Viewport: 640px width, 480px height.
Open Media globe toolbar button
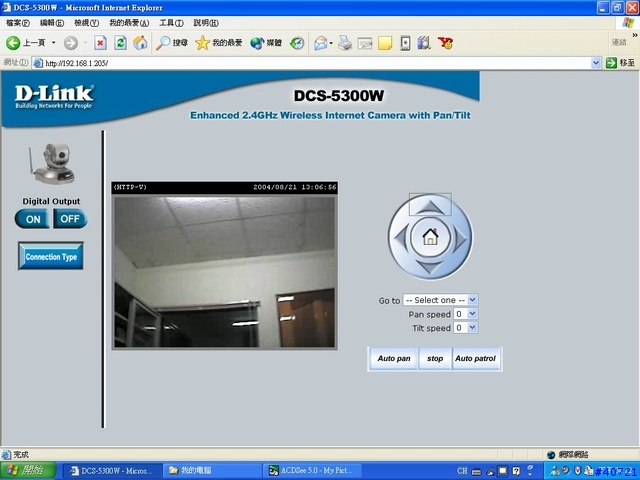click(x=266, y=42)
